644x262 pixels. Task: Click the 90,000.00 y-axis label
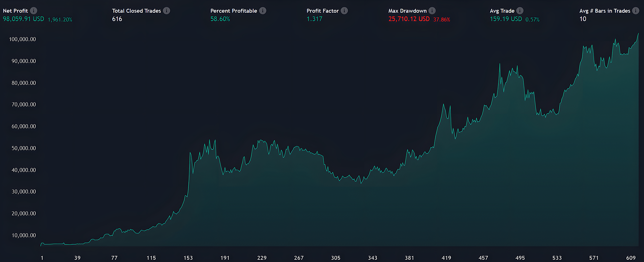pos(24,61)
